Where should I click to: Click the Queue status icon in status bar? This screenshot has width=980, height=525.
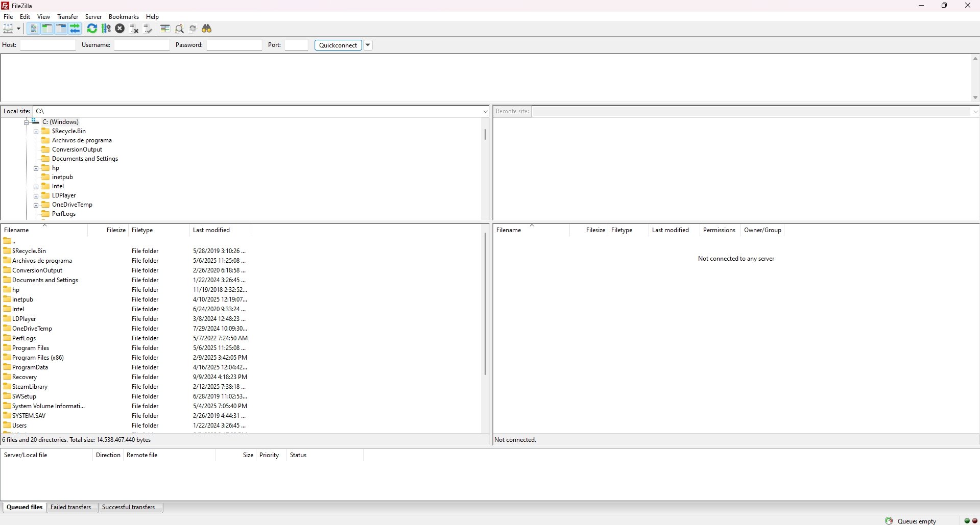click(x=889, y=521)
